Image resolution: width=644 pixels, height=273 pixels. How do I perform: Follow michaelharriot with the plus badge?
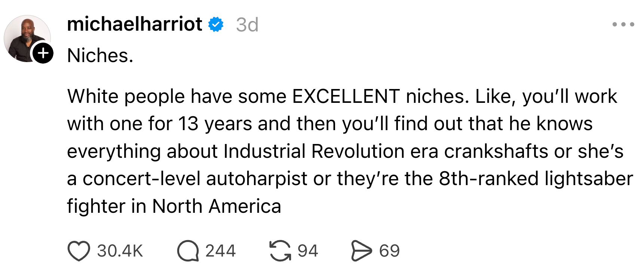tap(43, 53)
